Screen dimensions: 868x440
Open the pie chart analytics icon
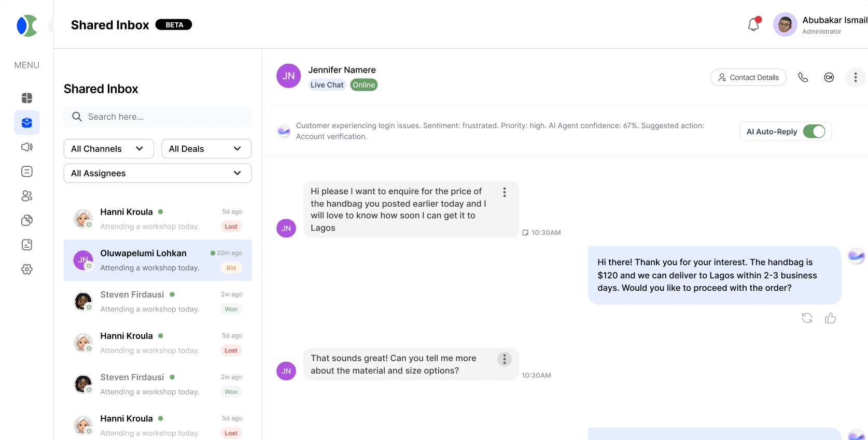pos(27,220)
